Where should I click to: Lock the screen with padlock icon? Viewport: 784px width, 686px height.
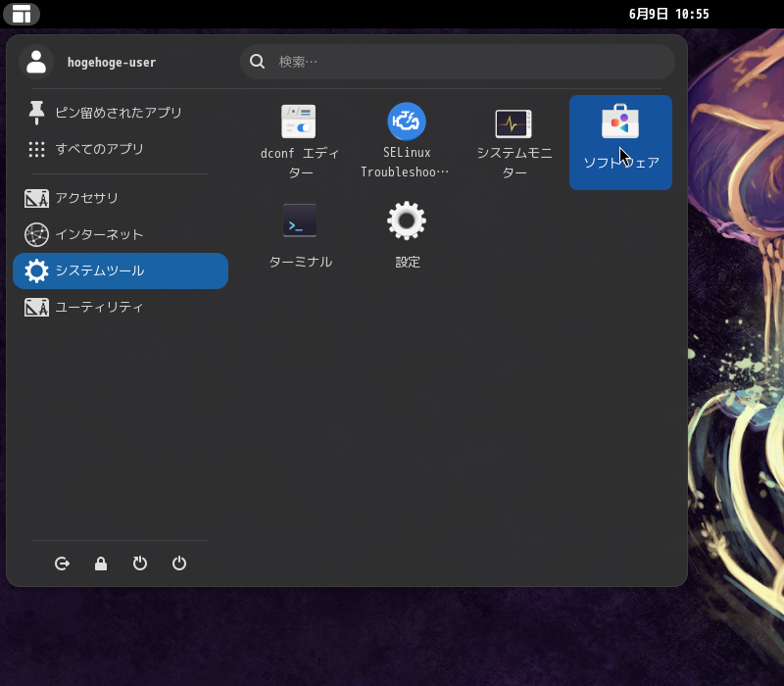tap(101, 563)
